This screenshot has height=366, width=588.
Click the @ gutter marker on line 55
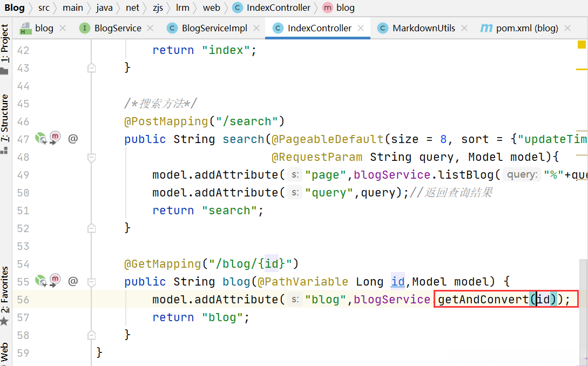[x=73, y=281]
